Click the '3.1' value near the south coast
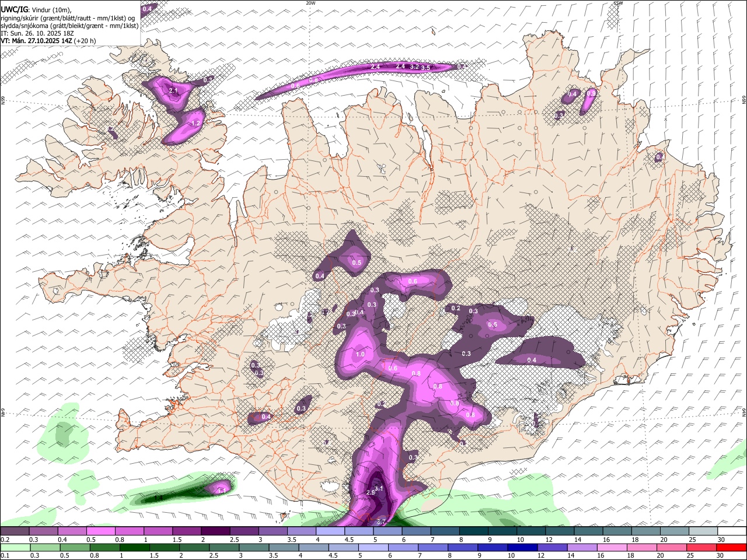This screenshot has height=560, width=747. pyautogui.click(x=379, y=488)
